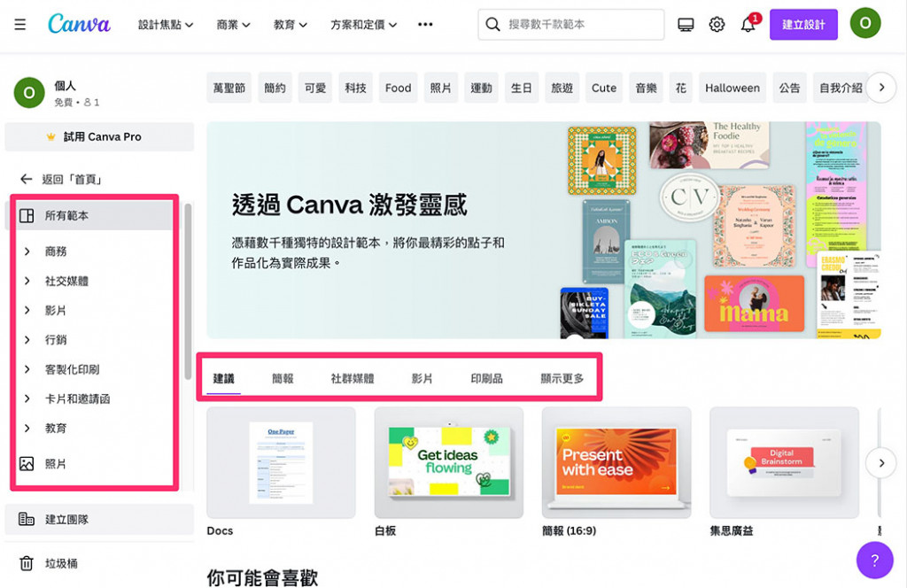907x588 pixels.
Task: Open the 簡報 (16:9) presentation thumbnail
Action: pos(616,462)
